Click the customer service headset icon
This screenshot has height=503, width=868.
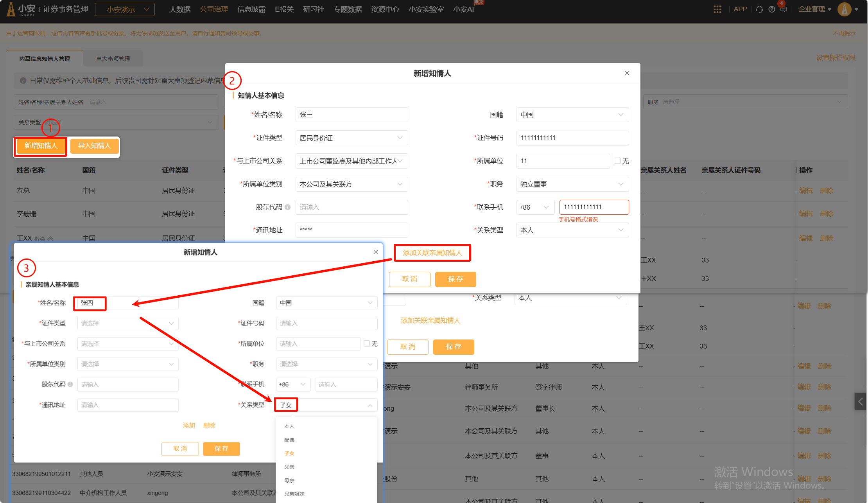coord(759,9)
